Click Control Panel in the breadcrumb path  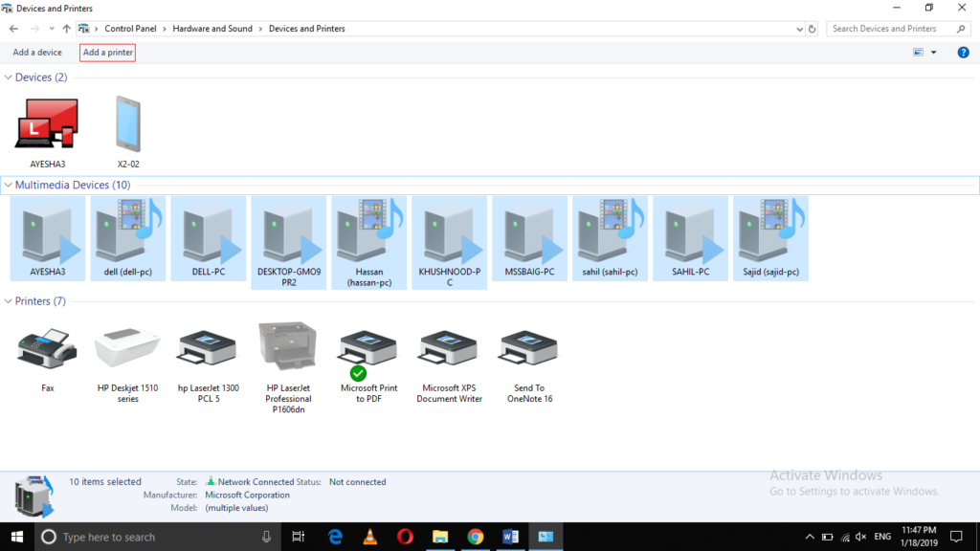pos(132,29)
